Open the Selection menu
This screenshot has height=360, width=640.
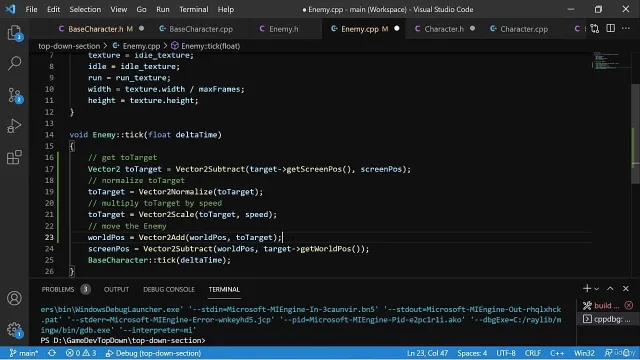[85, 9]
